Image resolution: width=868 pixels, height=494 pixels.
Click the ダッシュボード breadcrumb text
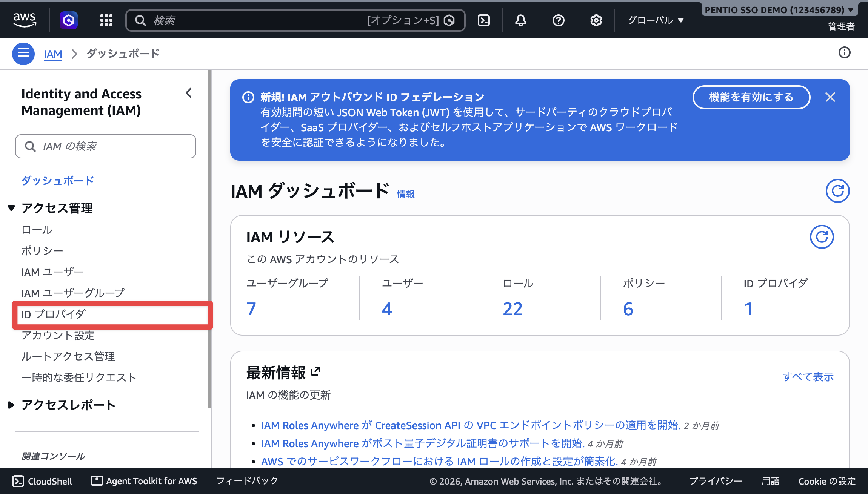[x=123, y=54]
